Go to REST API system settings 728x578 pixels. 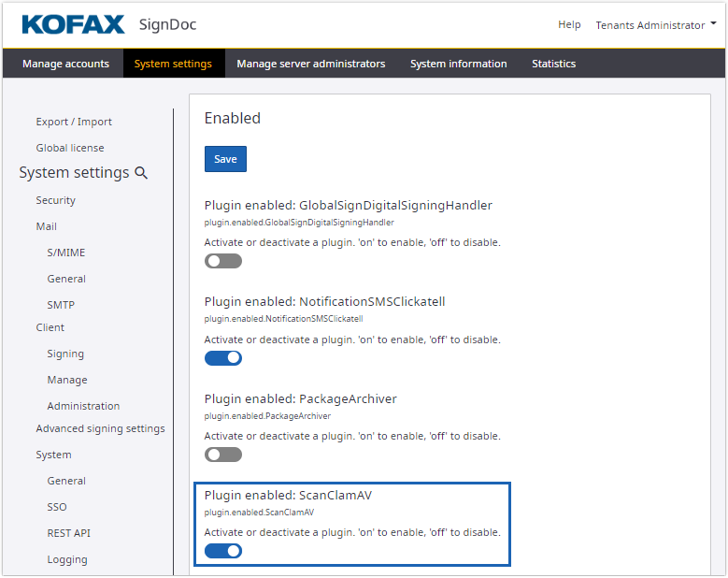click(x=69, y=533)
